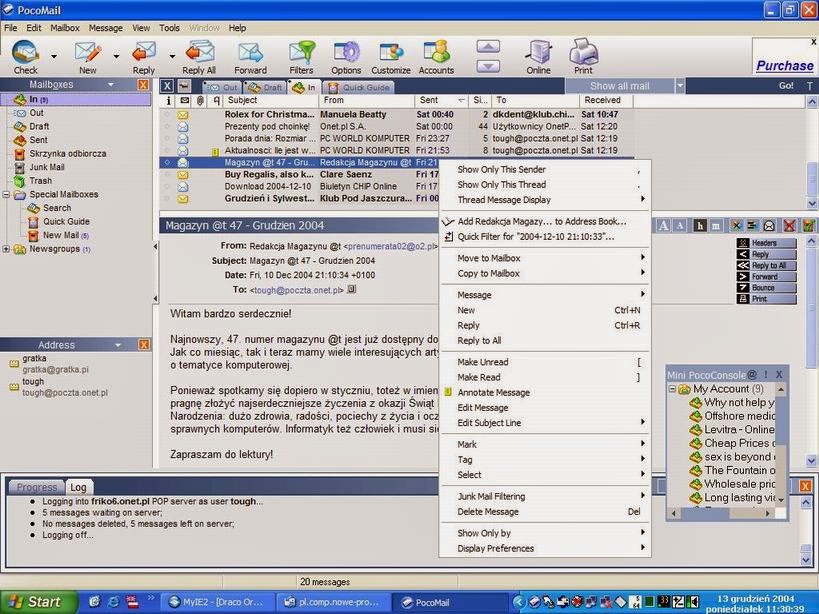
Task: Click the Online toolbar icon
Action: (539, 52)
